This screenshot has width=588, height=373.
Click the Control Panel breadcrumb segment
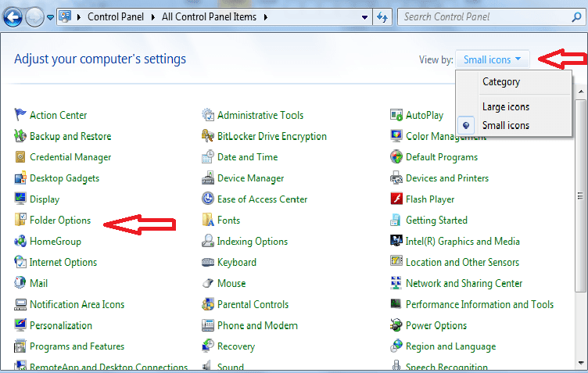(x=116, y=17)
